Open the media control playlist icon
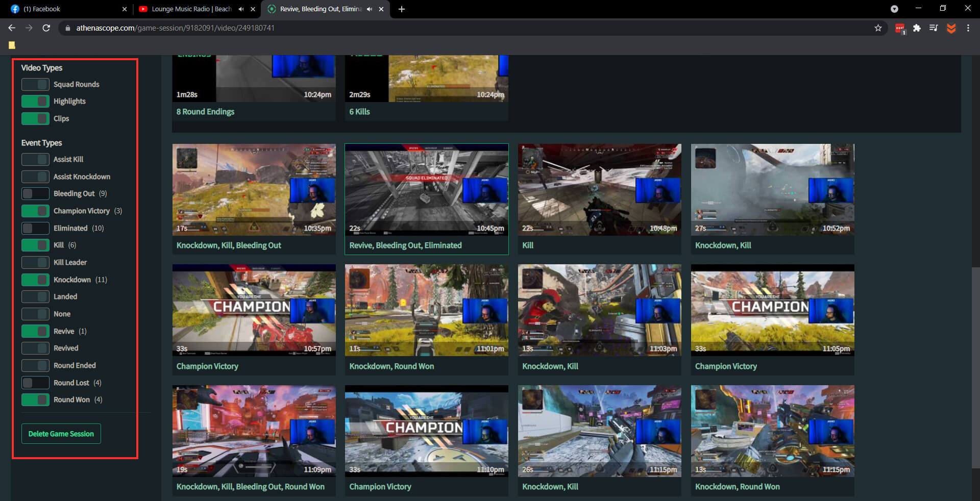The height and width of the screenshot is (501, 980). 934,28
